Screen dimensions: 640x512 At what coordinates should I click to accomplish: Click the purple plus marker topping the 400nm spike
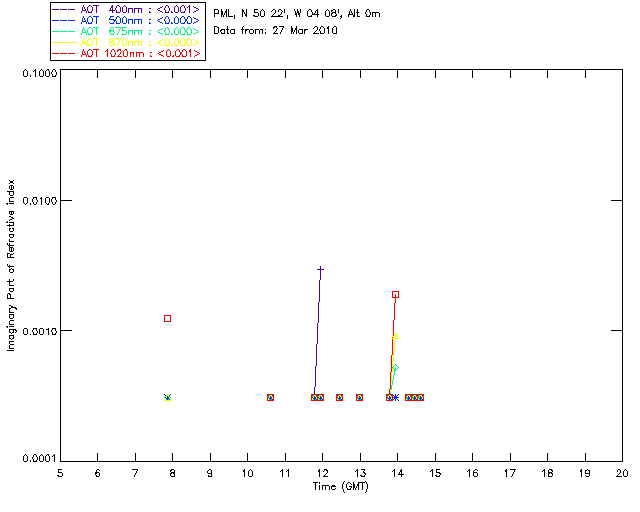click(320, 269)
